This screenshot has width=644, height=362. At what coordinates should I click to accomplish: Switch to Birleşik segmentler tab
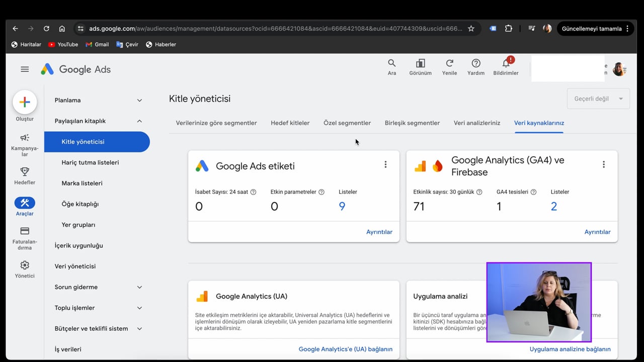[x=412, y=123]
